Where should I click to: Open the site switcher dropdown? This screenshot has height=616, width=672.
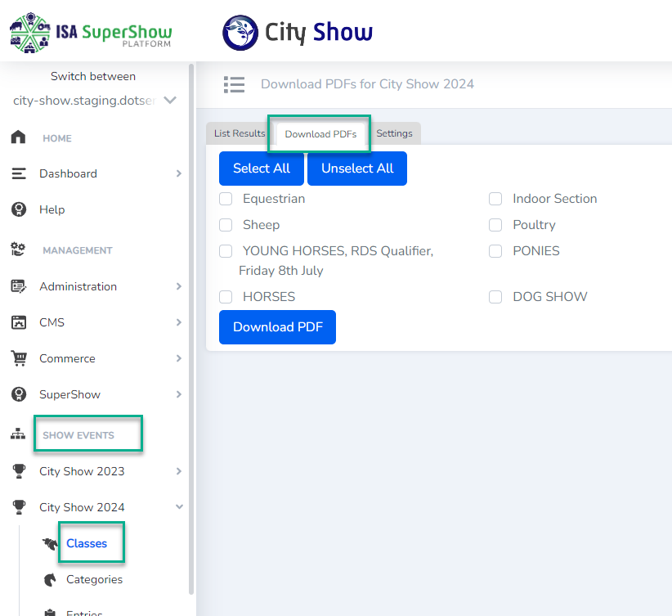tap(170, 101)
